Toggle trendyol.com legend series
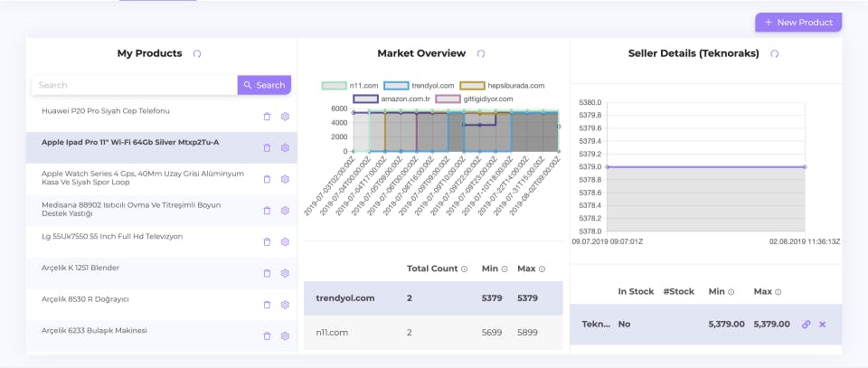This screenshot has height=368, width=868. click(419, 86)
